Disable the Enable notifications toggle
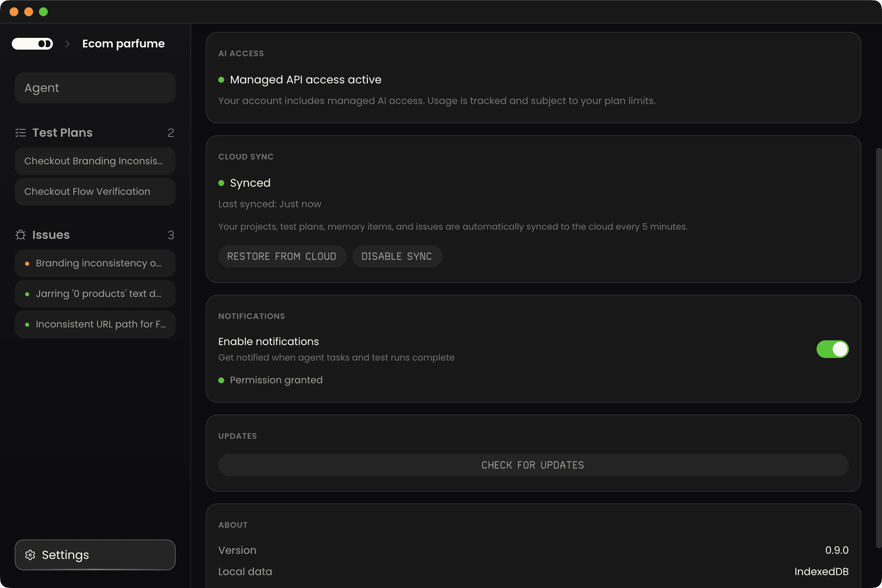Screen dimensions: 882x588 tap(833, 349)
